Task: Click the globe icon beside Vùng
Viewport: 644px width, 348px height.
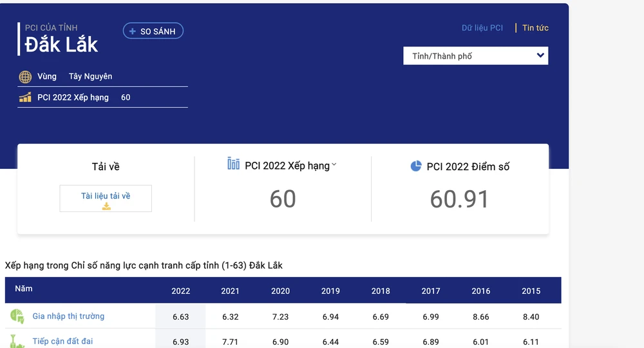Action: pos(25,77)
